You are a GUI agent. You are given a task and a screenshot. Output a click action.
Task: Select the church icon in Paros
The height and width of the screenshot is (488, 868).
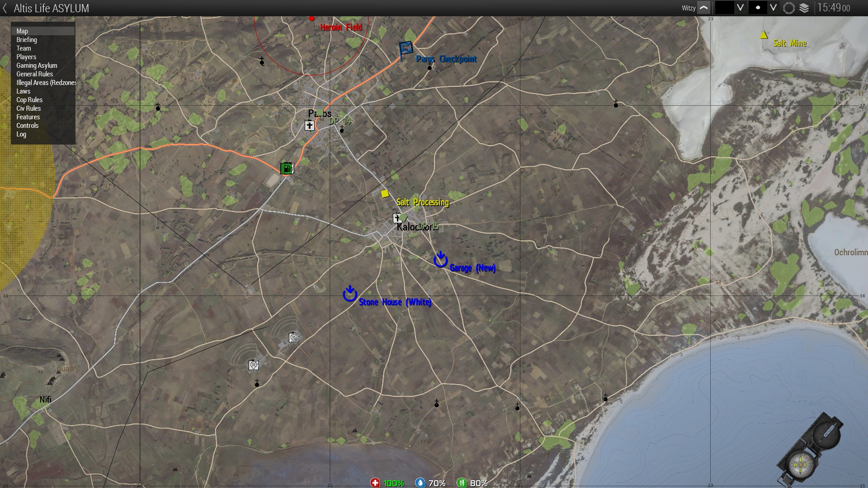point(310,125)
